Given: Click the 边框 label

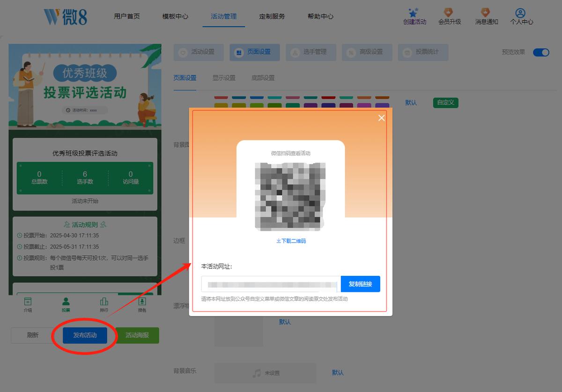Looking at the screenshot, I should click(x=179, y=241).
